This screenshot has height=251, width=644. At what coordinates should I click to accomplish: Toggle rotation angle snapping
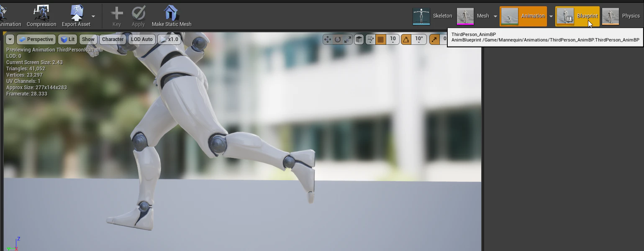(406, 39)
